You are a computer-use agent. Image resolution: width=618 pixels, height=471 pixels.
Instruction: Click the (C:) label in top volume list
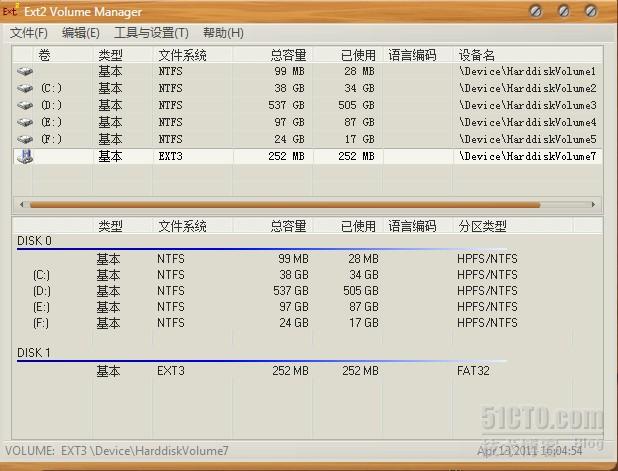click(51, 88)
